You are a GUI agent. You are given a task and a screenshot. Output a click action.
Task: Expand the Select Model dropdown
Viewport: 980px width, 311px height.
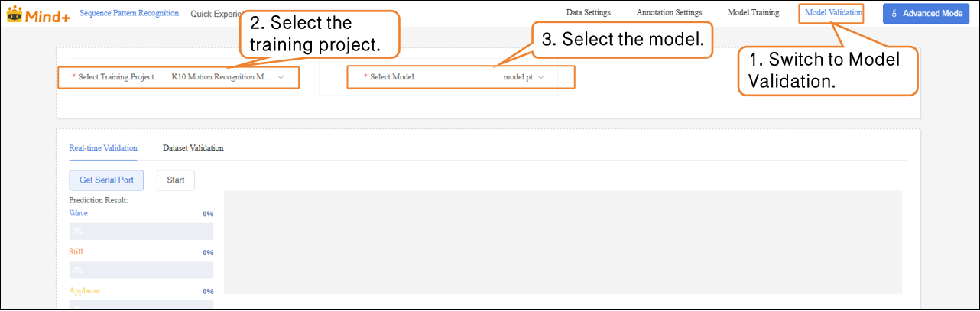(524, 77)
